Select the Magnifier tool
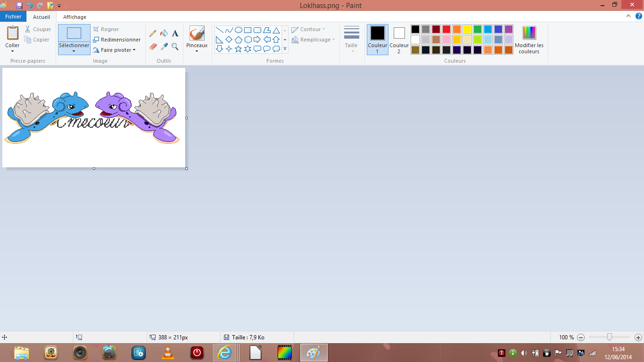 point(175,46)
